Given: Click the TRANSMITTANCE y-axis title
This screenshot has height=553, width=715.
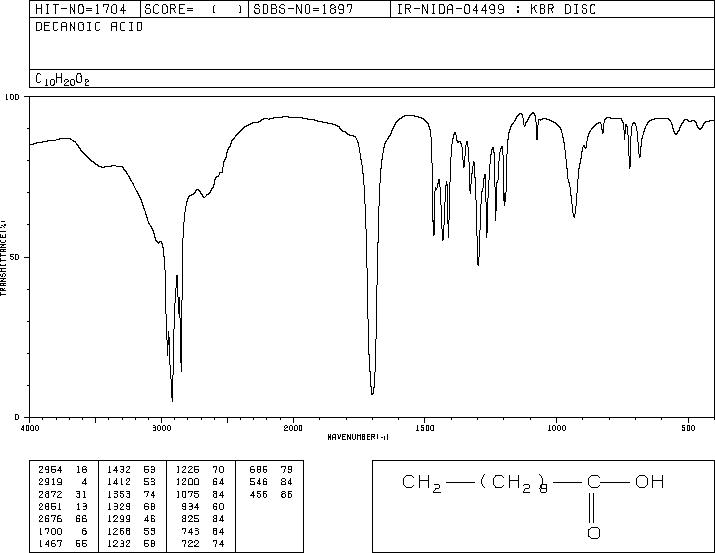Looking at the screenshot, I should 3,258.
